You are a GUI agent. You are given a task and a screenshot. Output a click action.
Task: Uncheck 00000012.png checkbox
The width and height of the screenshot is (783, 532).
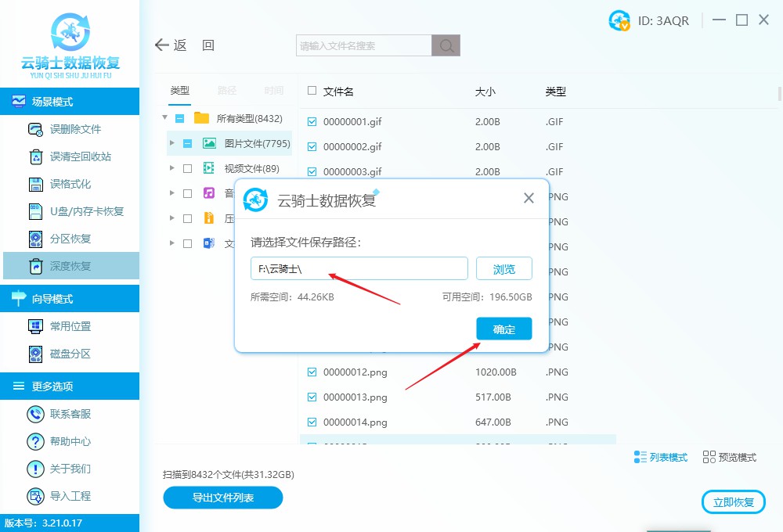coord(312,372)
